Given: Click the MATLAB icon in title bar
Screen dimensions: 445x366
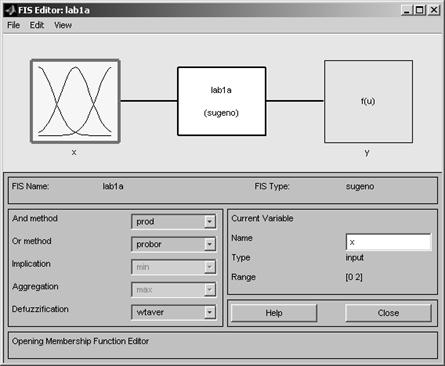Looking at the screenshot, I should 11,10.
